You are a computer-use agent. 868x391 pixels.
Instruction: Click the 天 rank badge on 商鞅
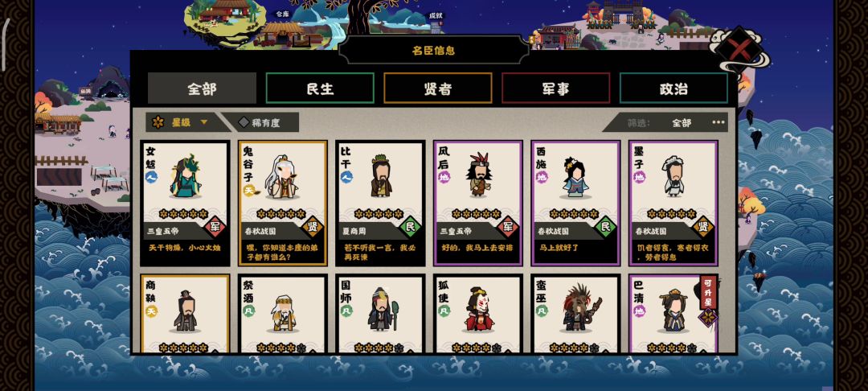[x=151, y=311]
